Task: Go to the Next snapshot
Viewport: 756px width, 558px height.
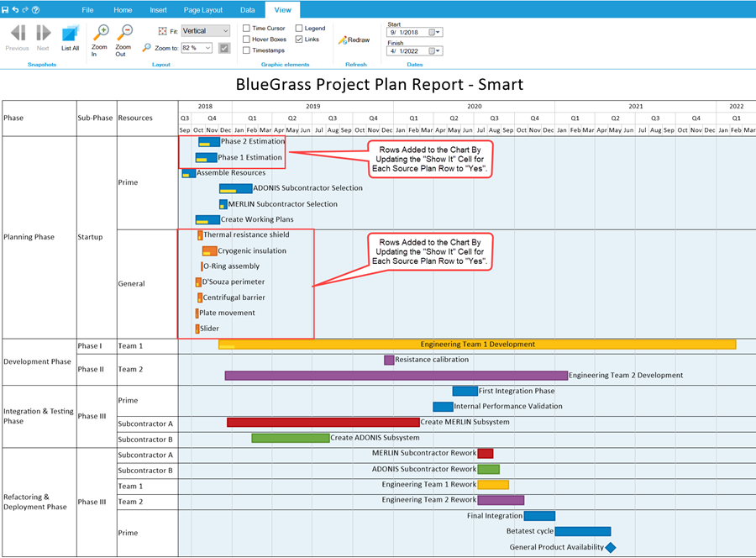Action: click(43, 34)
